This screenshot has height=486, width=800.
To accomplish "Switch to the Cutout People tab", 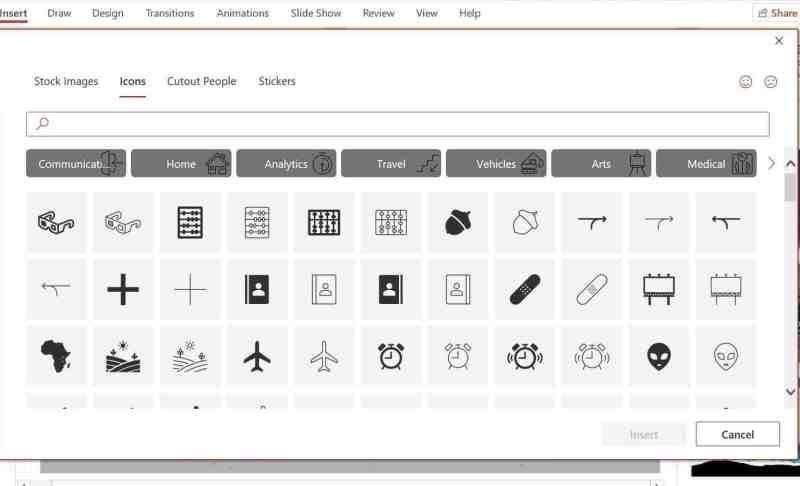I will click(x=202, y=81).
